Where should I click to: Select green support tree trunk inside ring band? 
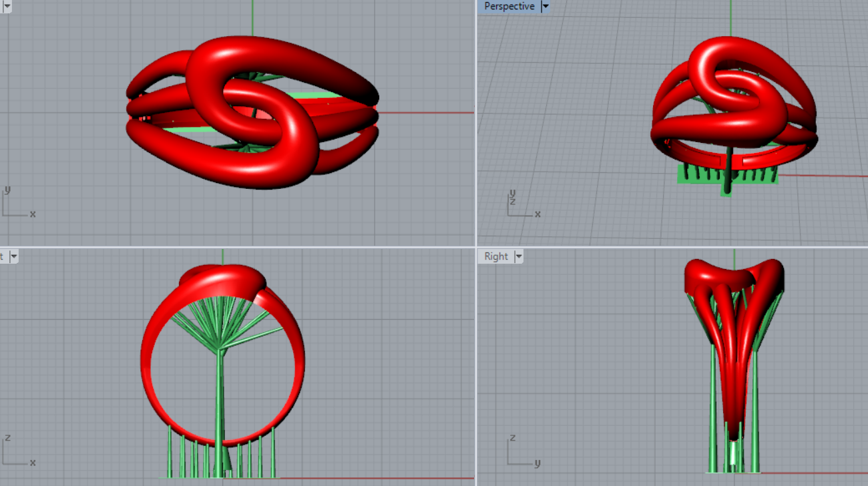pyautogui.click(x=219, y=401)
